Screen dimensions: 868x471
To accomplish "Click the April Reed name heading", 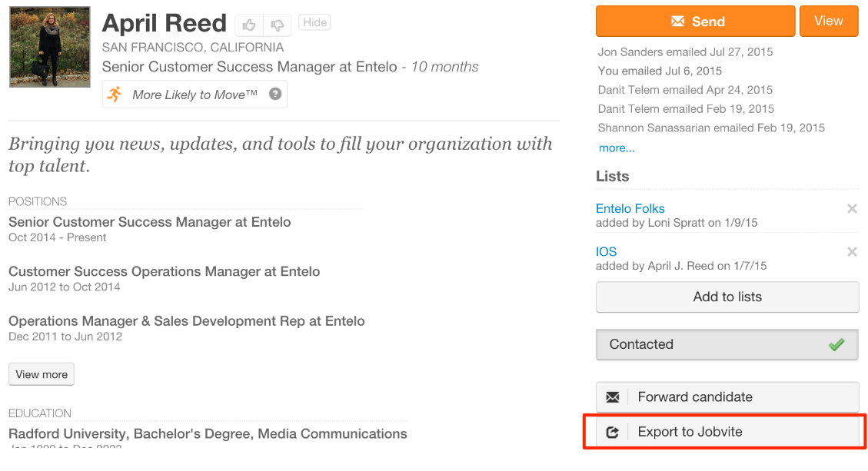I will tap(165, 23).
